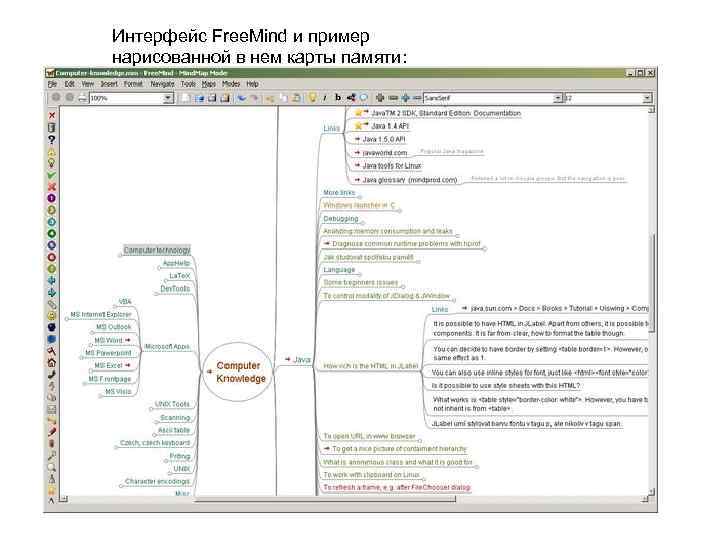
Task: Click the cloud icon in the toolbar
Action: (x=364, y=97)
